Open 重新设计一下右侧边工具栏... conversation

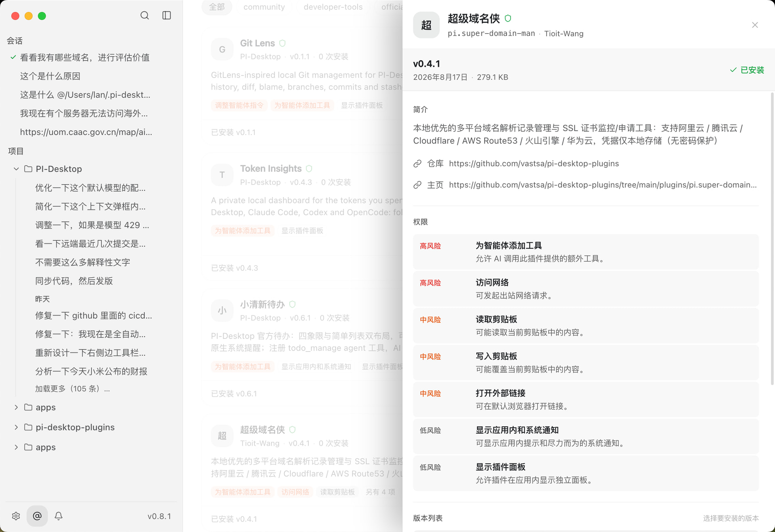coord(90,353)
